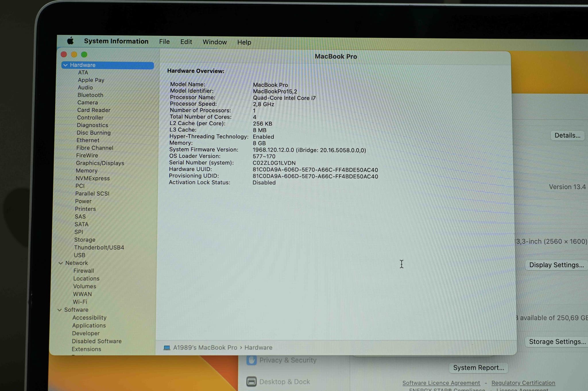Select Accessibility under Software

coord(89,318)
